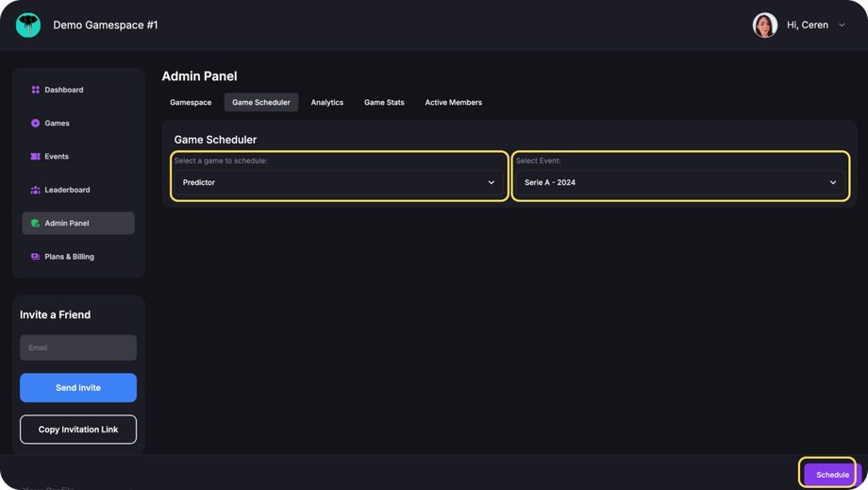Open the Select Event dropdown

point(679,182)
